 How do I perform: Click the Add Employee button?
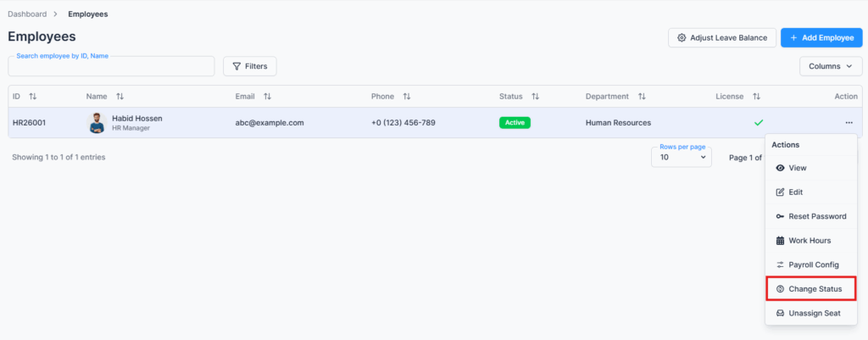821,37
